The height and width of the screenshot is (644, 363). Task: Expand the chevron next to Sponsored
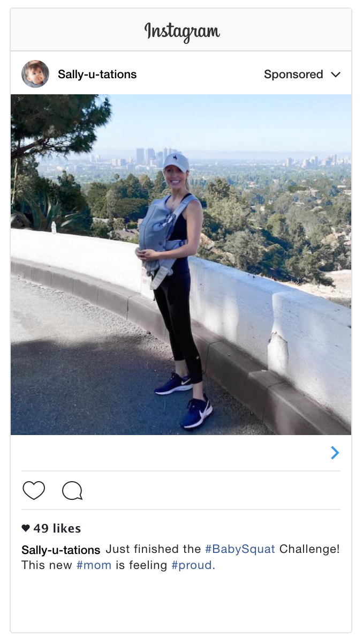(336, 74)
